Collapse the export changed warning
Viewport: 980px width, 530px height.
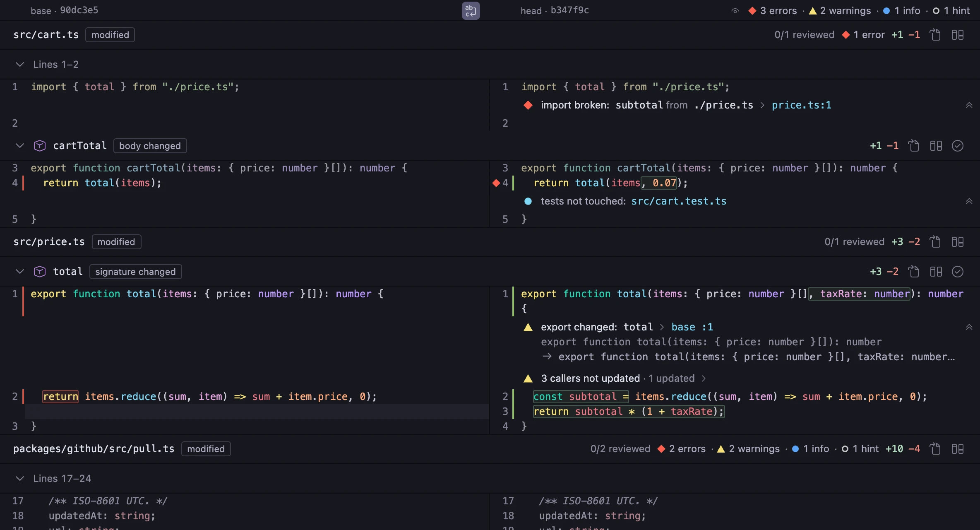(969, 327)
